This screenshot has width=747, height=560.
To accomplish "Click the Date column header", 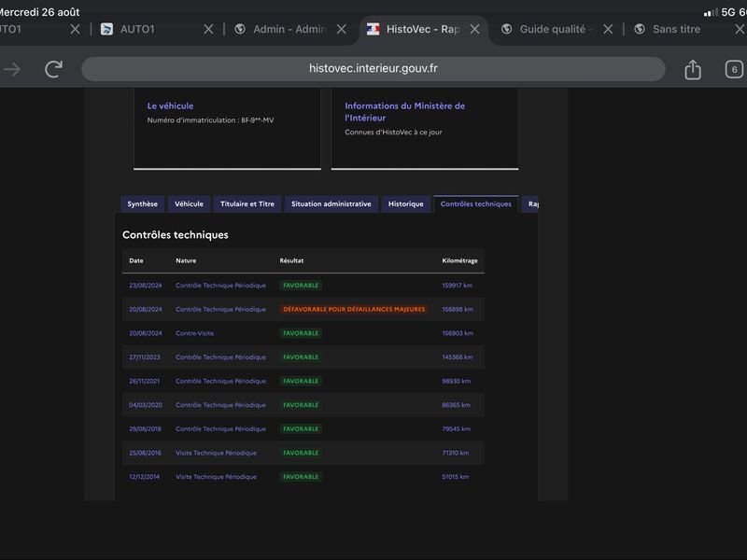I will [135, 260].
